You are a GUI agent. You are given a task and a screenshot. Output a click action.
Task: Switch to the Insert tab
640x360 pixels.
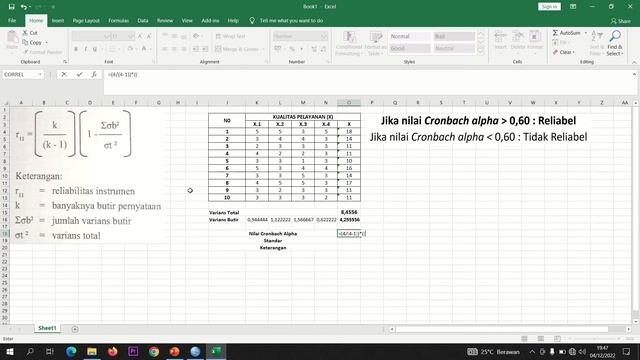58,20
